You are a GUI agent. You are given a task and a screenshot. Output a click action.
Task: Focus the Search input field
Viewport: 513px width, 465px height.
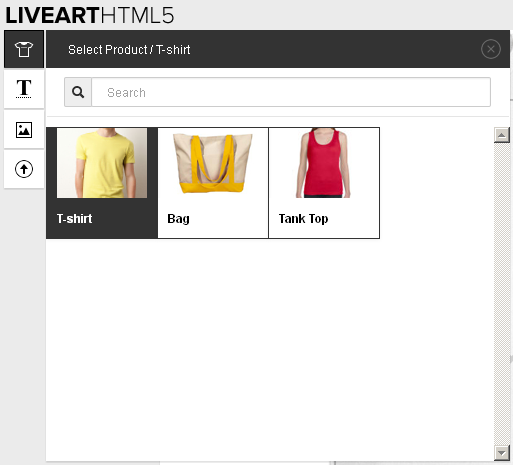click(291, 92)
